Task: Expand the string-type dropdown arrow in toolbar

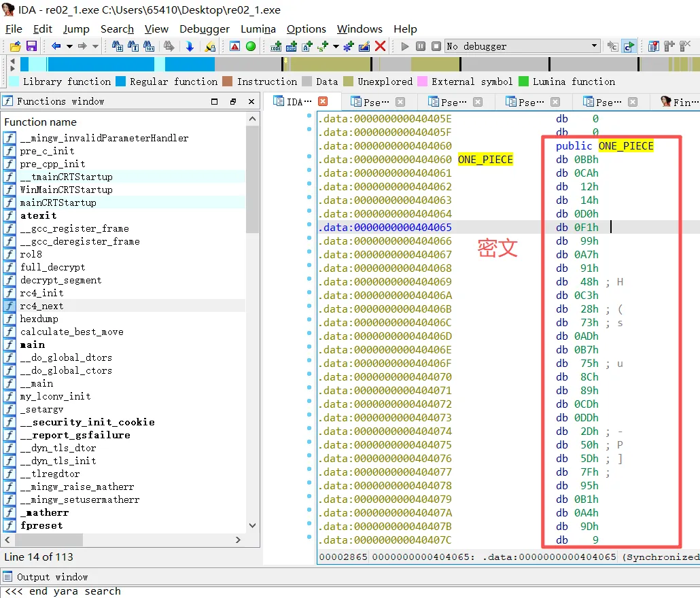Action: [x=336, y=46]
